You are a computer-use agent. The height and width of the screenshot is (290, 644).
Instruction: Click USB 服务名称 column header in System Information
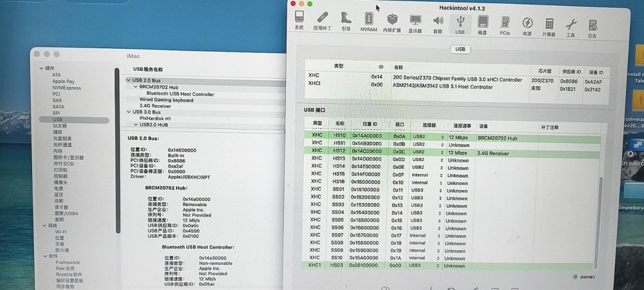tap(148, 70)
